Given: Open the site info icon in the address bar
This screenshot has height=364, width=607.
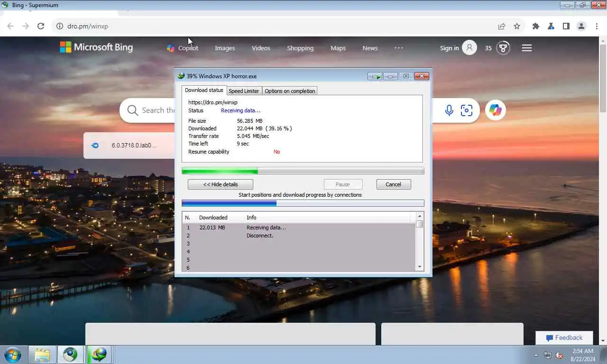Looking at the screenshot, I should click(x=60, y=26).
